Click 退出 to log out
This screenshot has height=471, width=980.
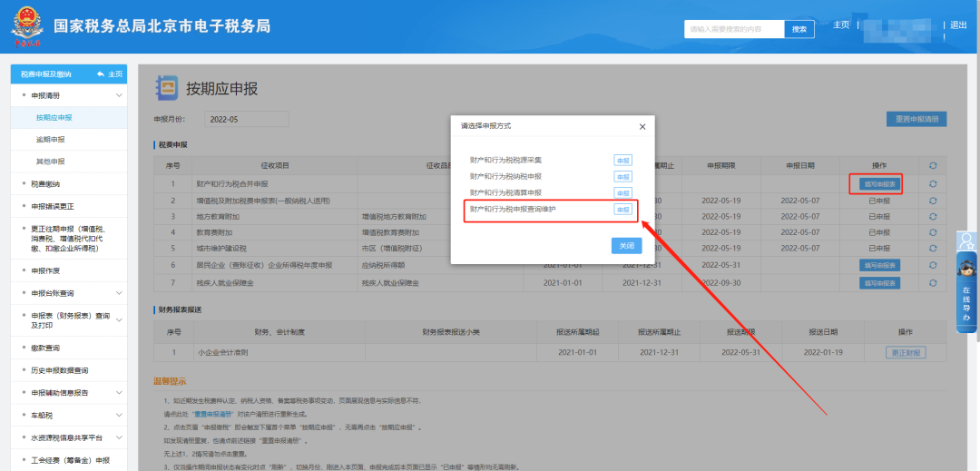tap(958, 25)
